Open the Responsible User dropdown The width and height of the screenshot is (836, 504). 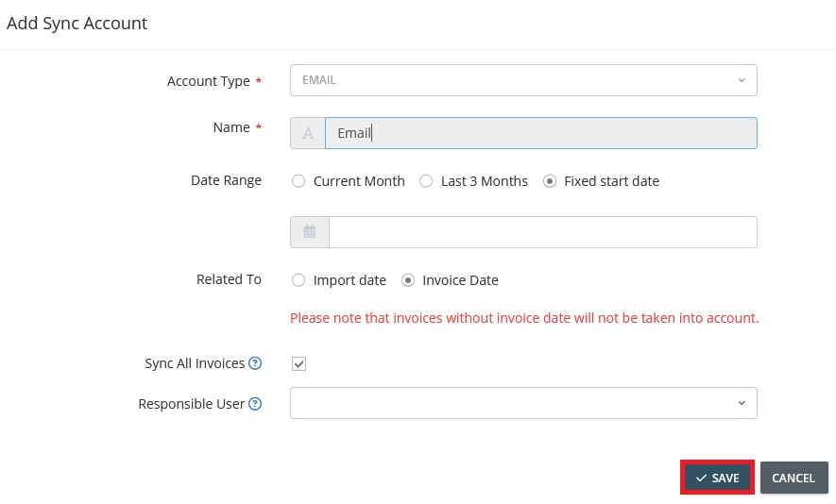[x=523, y=403]
